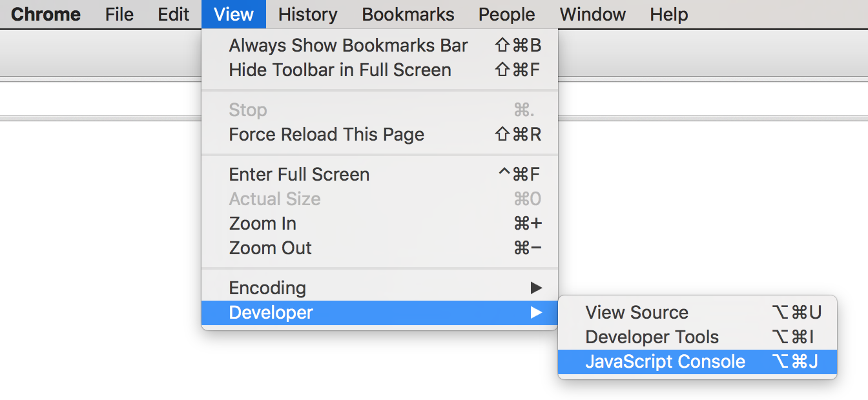The image size is (868, 400).
Task: Open the Bookmarks menu
Action: pyautogui.click(x=408, y=14)
